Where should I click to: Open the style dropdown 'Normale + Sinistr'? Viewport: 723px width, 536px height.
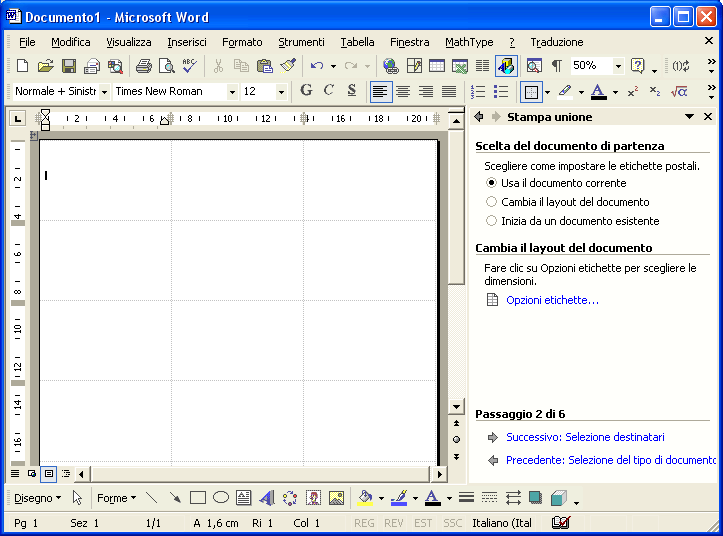coord(105,92)
